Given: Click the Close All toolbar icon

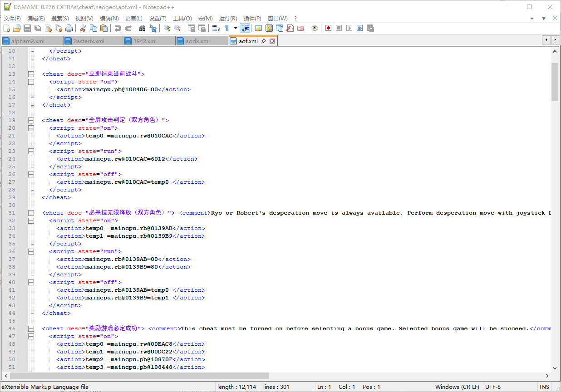Looking at the screenshot, I should tap(59, 28).
